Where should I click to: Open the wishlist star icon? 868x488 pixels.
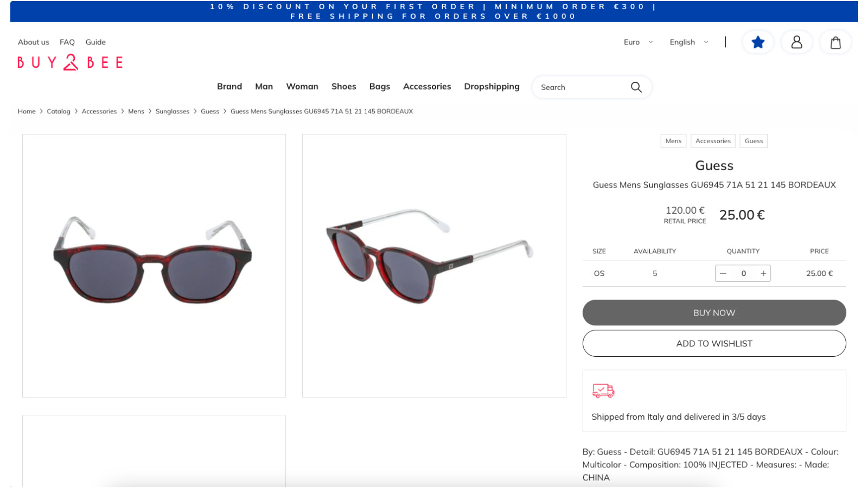coord(758,42)
